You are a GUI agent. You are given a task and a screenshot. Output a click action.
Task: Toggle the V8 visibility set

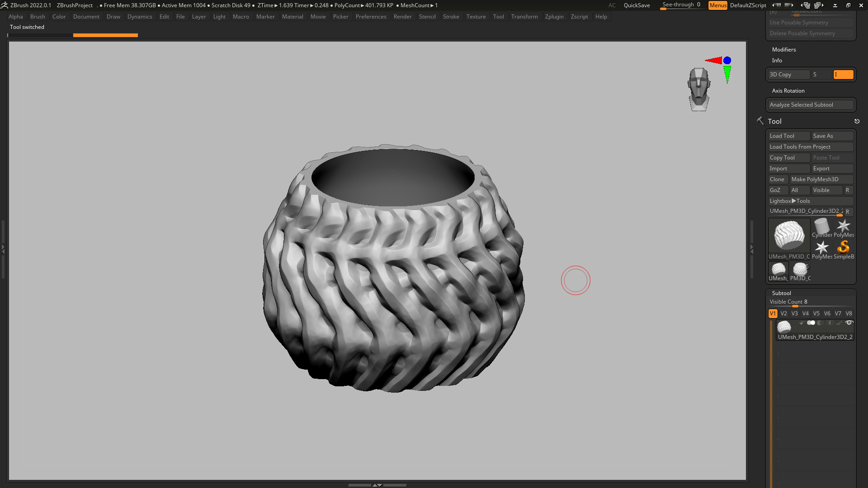(x=849, y=313)
